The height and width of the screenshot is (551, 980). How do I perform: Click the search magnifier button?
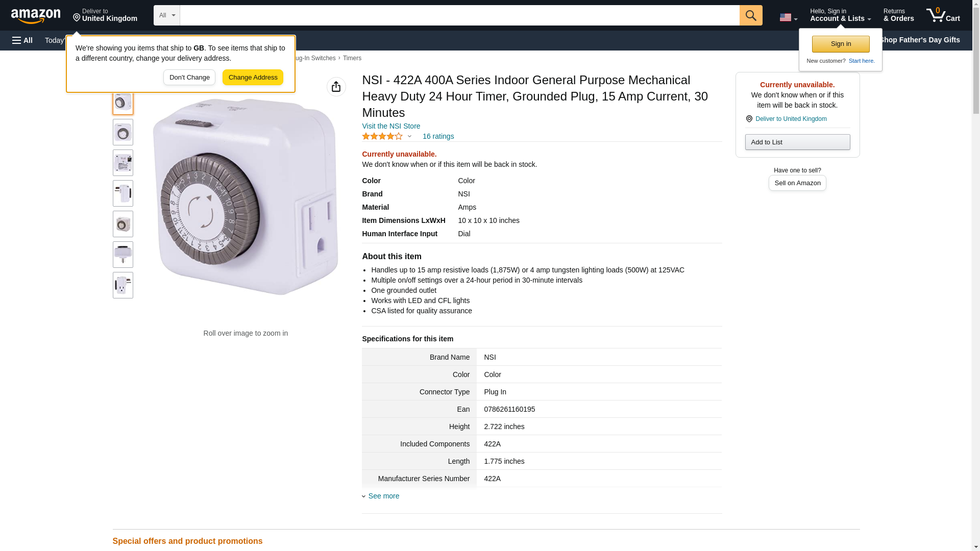coord(750,15)
